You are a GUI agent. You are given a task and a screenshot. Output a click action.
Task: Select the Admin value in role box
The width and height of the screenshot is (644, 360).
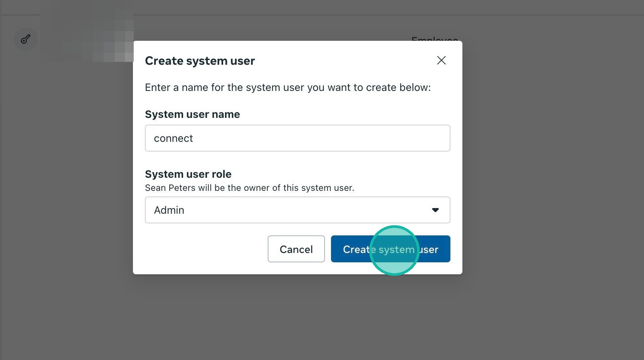pyautogui.click(x=169, y=210)
